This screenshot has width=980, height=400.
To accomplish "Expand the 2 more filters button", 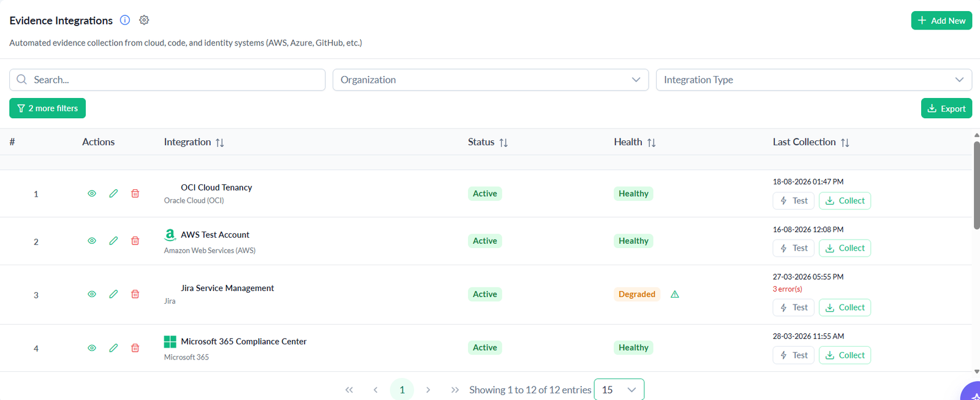I will (x=47, y=108).
